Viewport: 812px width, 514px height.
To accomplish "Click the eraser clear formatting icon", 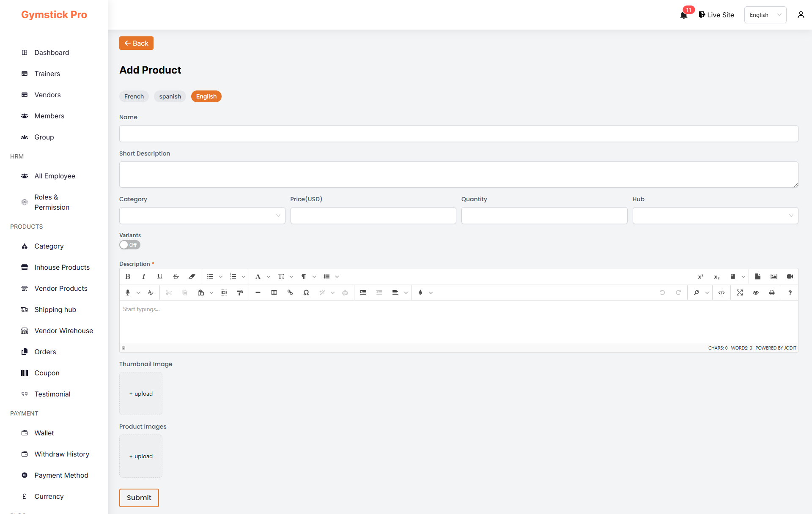I will (x=192, y=276).
